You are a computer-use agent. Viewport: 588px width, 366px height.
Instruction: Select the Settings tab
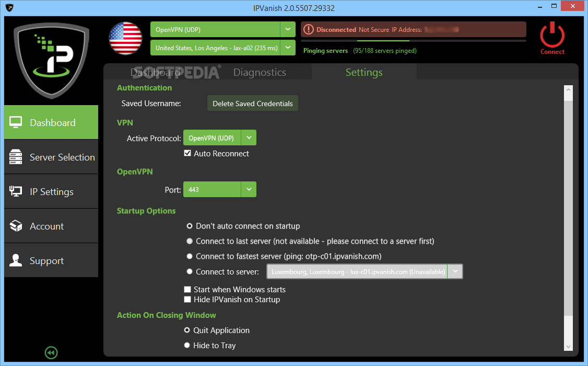(x=364, y=72)
